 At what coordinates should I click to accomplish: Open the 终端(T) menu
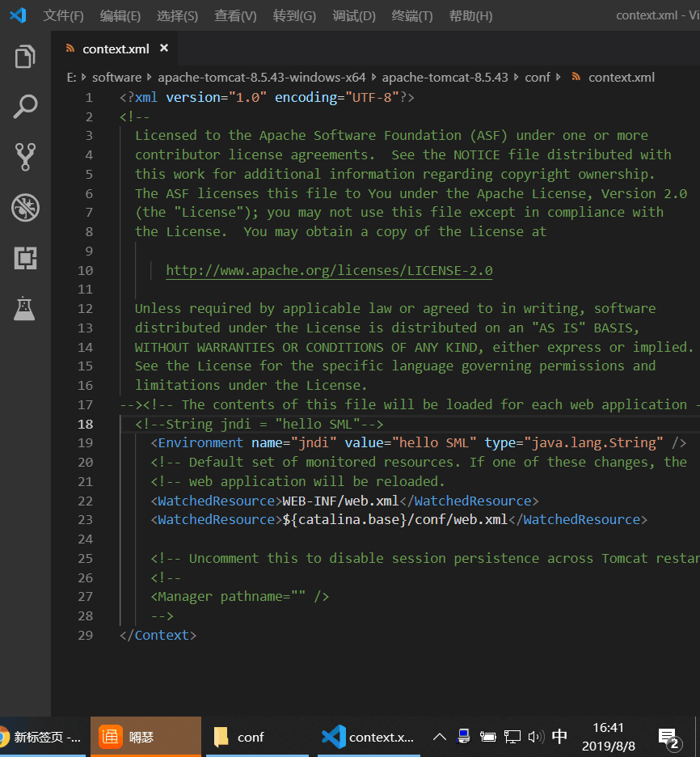coord(412,16)
